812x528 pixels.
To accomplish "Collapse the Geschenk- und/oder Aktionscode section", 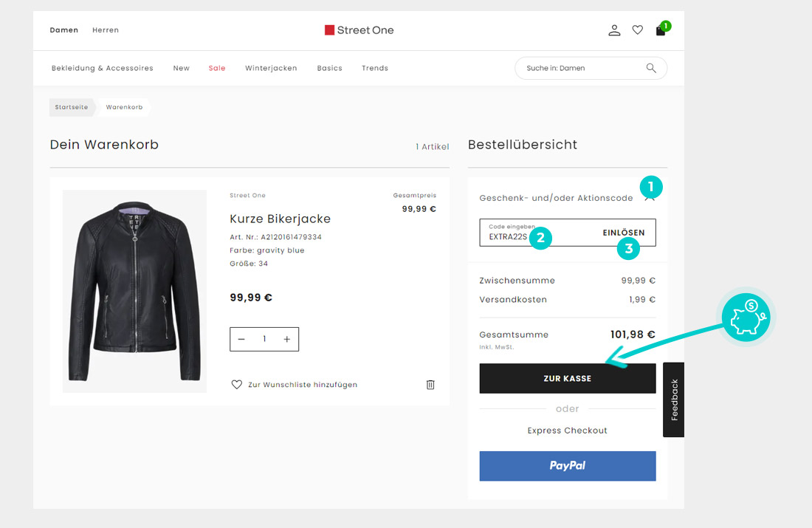I will point(650,198).
